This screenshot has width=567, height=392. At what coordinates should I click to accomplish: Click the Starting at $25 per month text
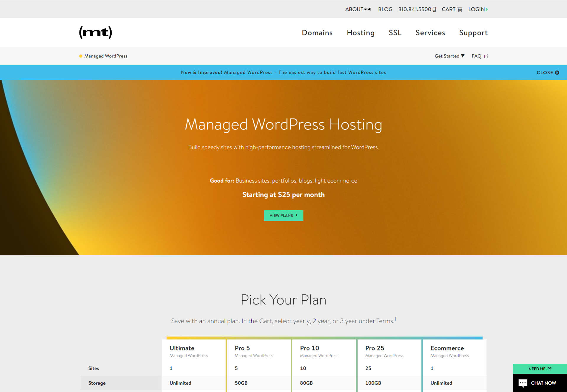[283, 195]
